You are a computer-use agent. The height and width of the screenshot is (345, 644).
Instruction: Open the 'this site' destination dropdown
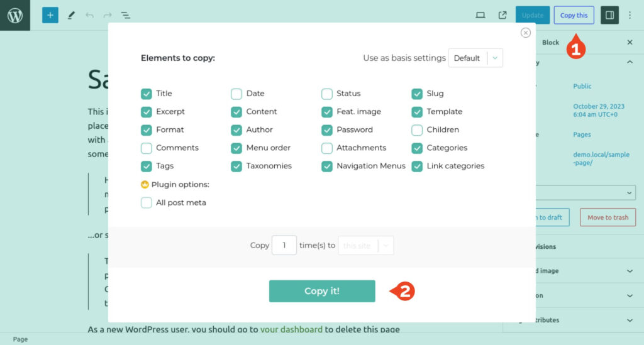click(x=366, y=246)
